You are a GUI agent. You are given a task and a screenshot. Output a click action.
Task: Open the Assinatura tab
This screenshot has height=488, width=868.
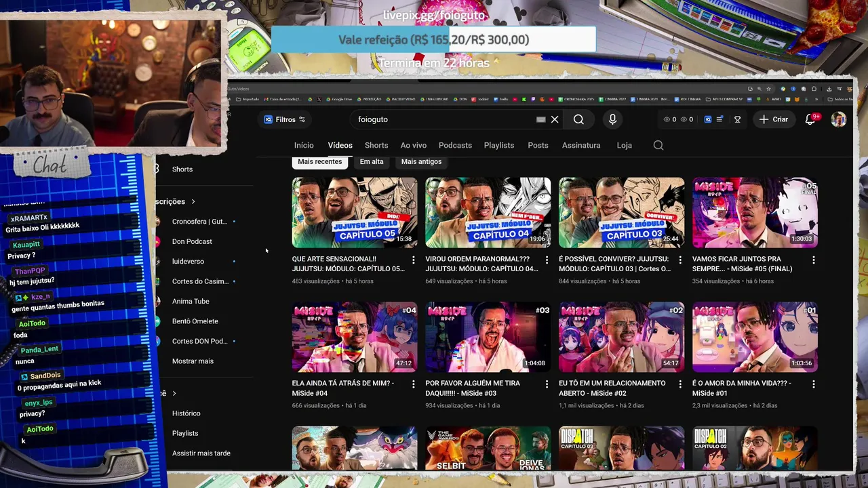pyautogui.click(x=581, y=145)
